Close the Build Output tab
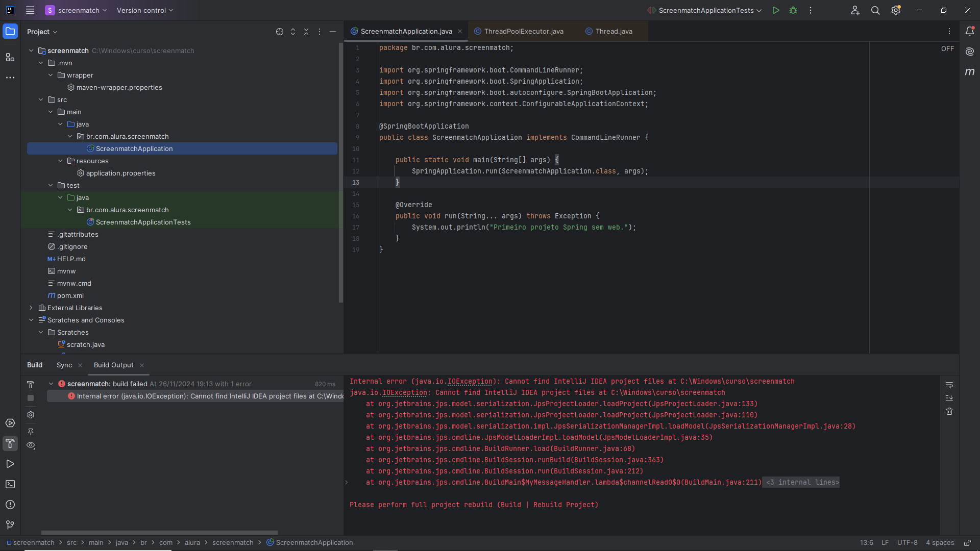Viewport: 980px width, 551px height. click(142, 365)
